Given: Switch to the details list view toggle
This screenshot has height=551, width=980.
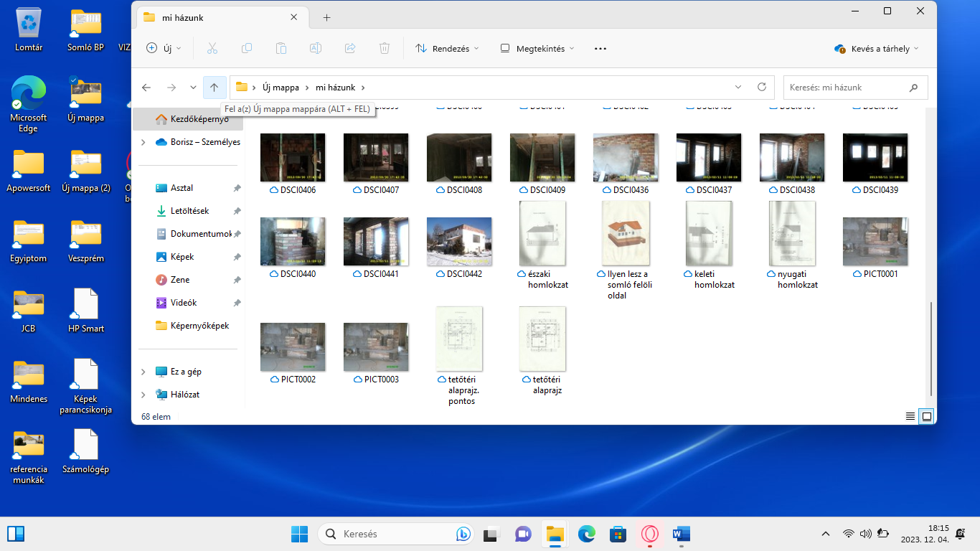Looking at the screenshot, I should pos(910,416).
